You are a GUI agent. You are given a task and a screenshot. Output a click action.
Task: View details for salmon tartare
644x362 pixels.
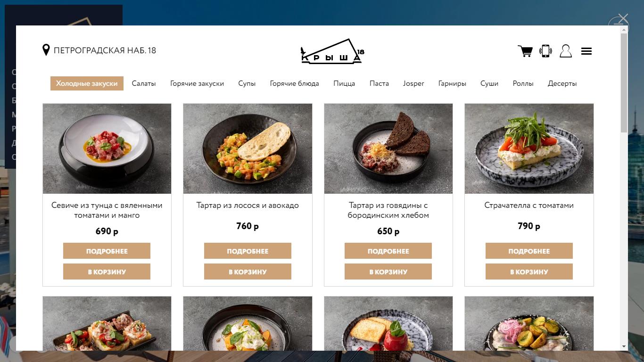pyautogui.click(x=248, y=251)
